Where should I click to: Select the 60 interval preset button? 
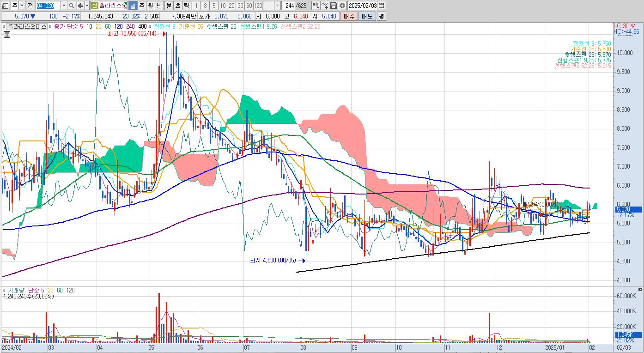(x=249, y=6)
